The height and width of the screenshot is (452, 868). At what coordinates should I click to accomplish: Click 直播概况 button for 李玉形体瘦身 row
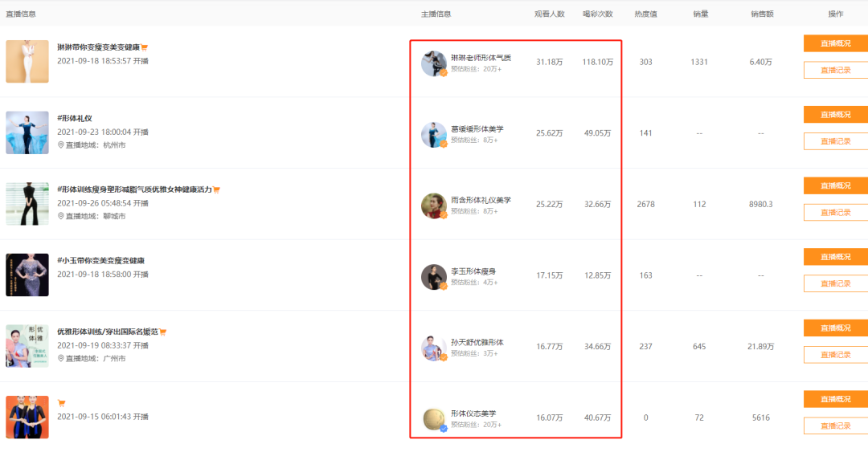(x=835, y=257)
